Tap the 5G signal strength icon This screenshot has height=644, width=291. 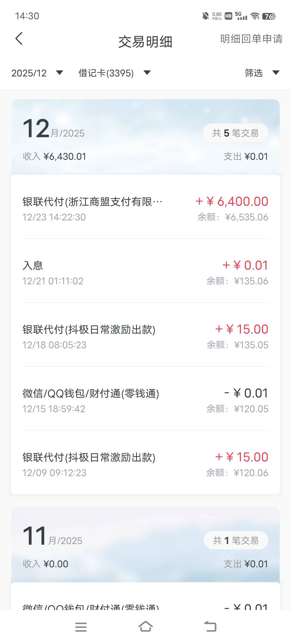pyautogui.click(x=241, y=16)
